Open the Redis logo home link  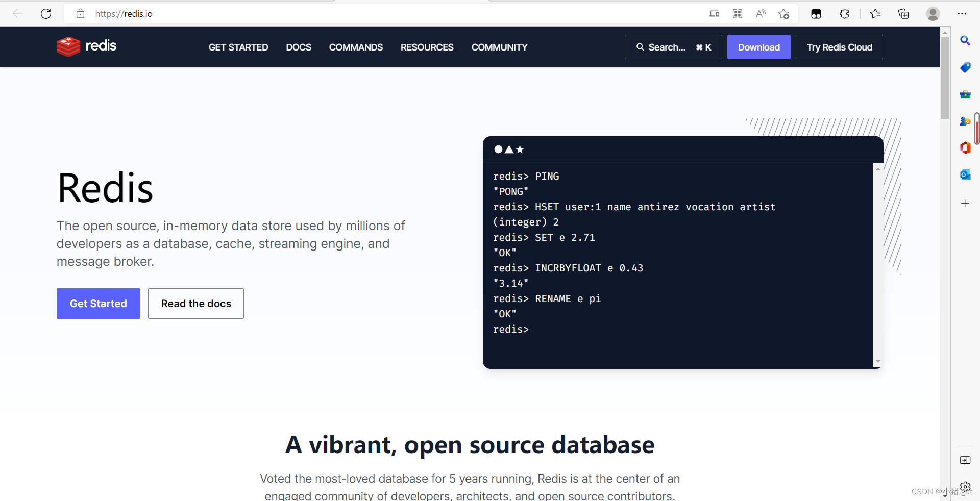pyautogui.click(x=86, y=46)
